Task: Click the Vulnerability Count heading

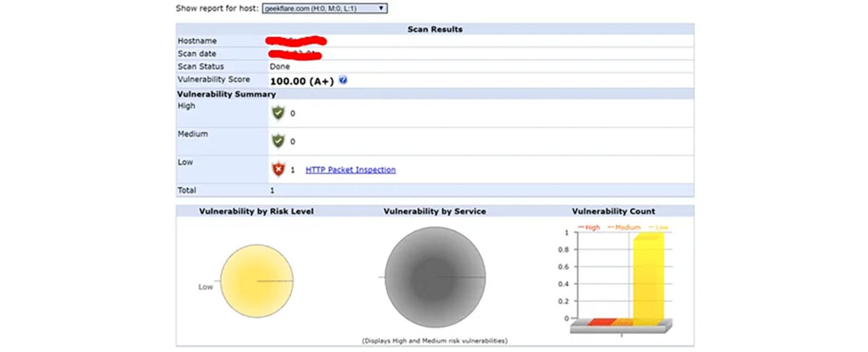Action: 613,211
